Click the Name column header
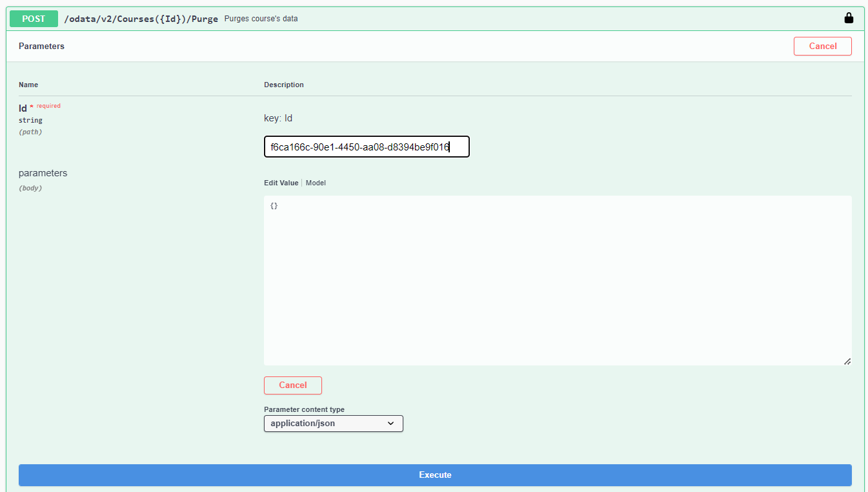Viewport: 868px width, 492px height. pyautogui.click(x=28, y=85)
